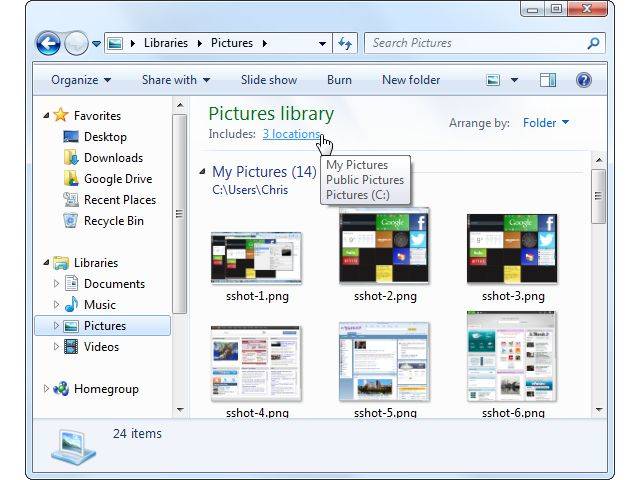
Task: Click the navigation pane scrollbar thumb
Action: (179, 214)
